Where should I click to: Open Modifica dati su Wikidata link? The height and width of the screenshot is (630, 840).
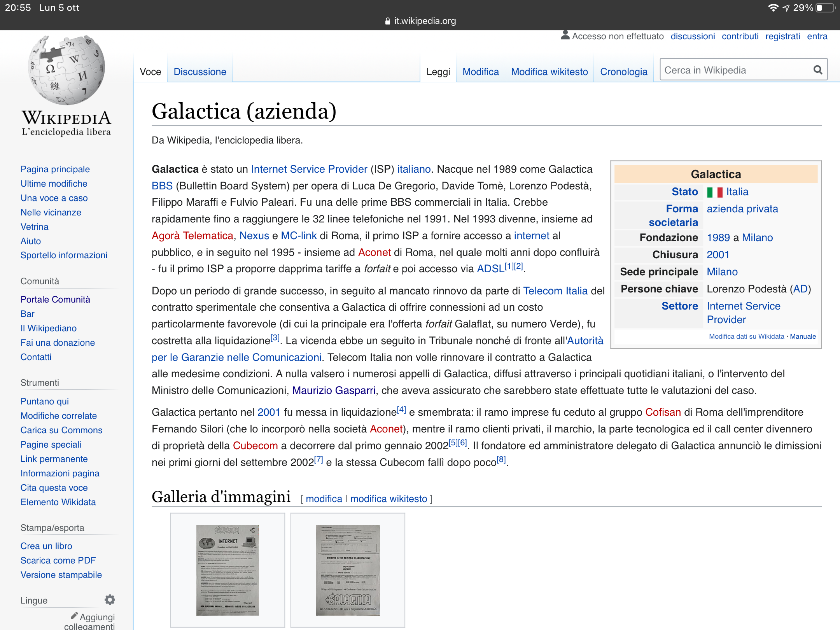pyautogui.click(x=746, y=336)
